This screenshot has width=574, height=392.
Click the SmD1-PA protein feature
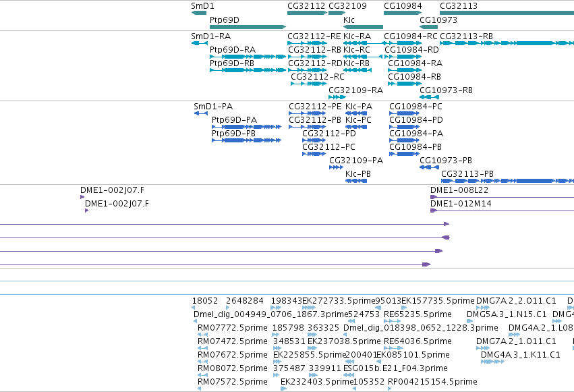(x=201, y=113)
